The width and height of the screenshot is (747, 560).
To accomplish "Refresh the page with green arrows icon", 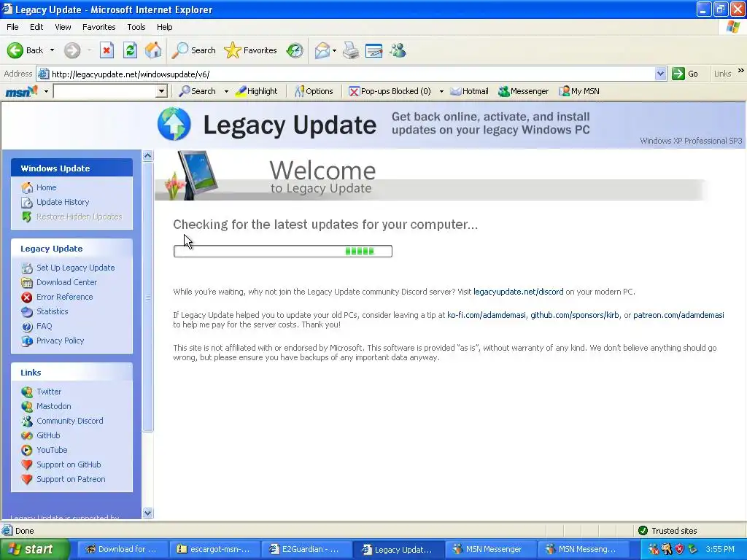I will pyautogui.click(x=130, y=50).
